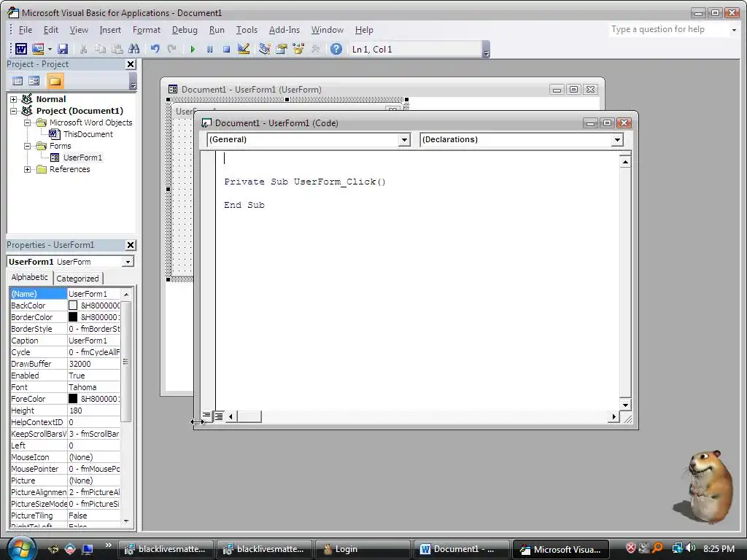
Task: Click the BackColor color swatch
Action: (73, 306)
